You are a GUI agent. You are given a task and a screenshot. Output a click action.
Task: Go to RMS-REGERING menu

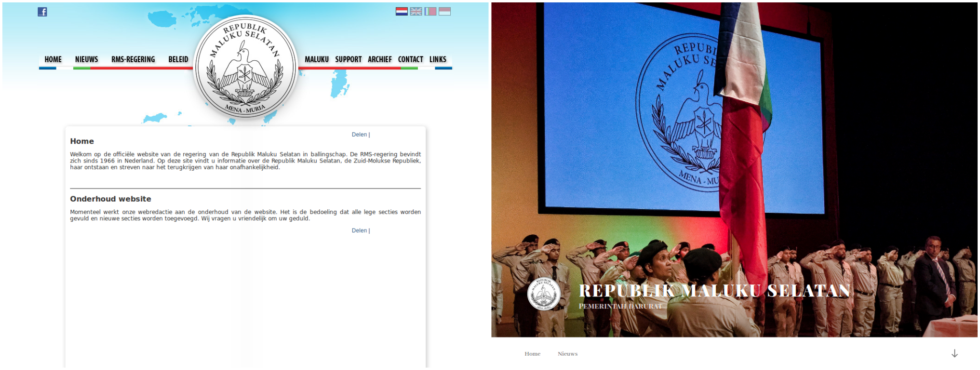(x=133, y=59)
